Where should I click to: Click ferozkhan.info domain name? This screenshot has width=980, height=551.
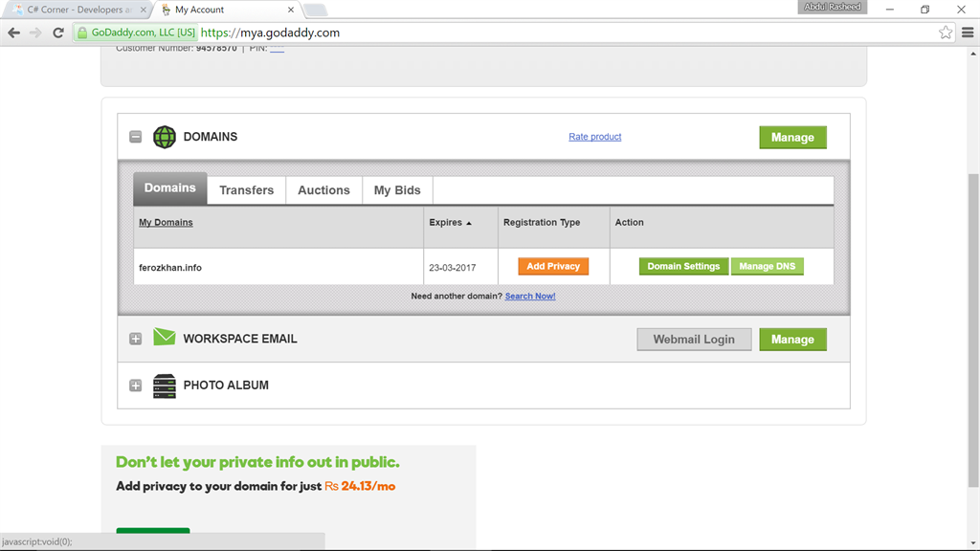point(170,268)
